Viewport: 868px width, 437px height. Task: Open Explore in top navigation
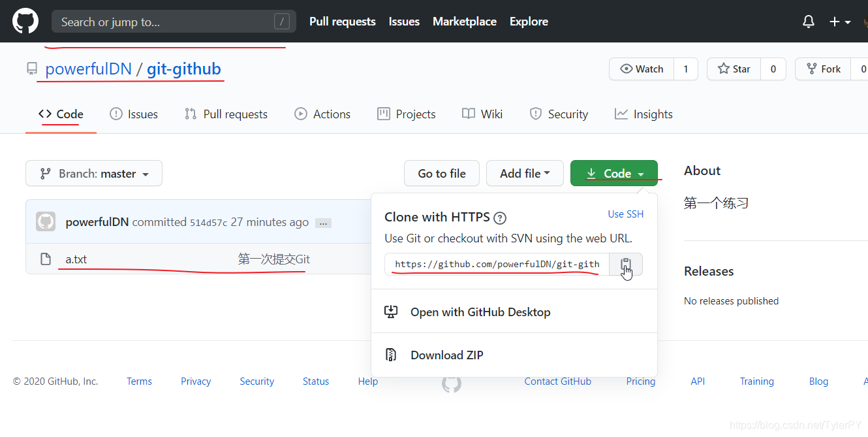tap(529, 22)
